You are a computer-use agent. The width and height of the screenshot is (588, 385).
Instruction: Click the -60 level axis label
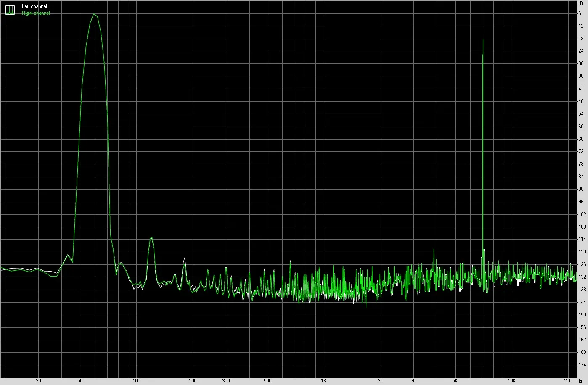(x=580, y=127)
